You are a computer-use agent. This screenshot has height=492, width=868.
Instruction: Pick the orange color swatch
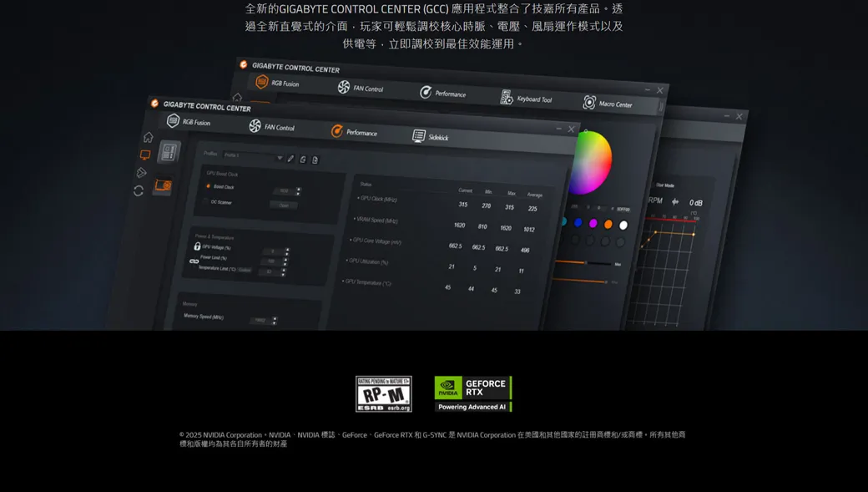click(608, 224)
